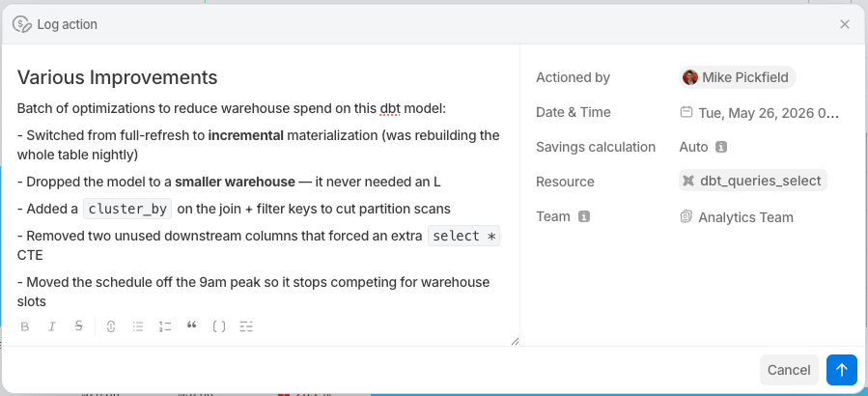Click the Analytics Team icon
868x396 pixels.
coord(686,217)
